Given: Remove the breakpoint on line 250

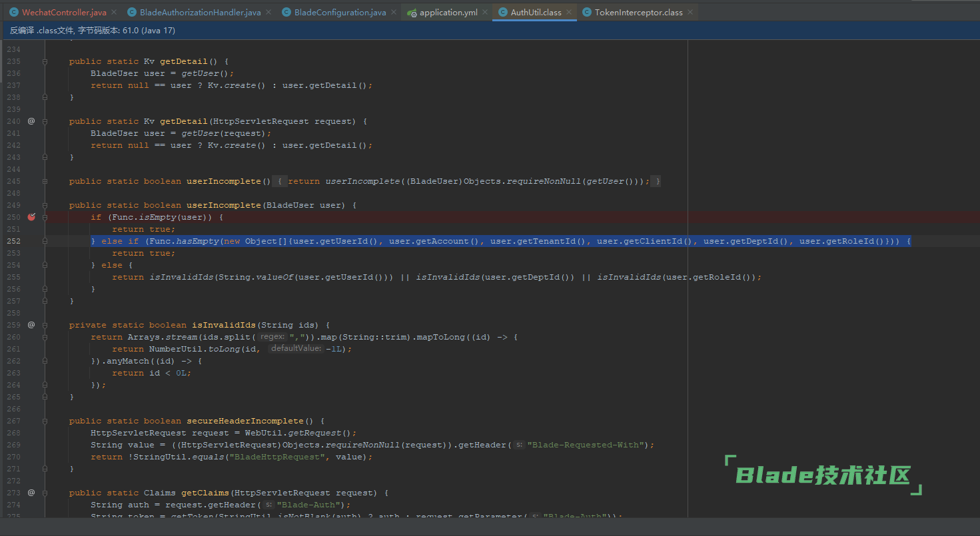Looking at the screenshot, I should 31,217.
